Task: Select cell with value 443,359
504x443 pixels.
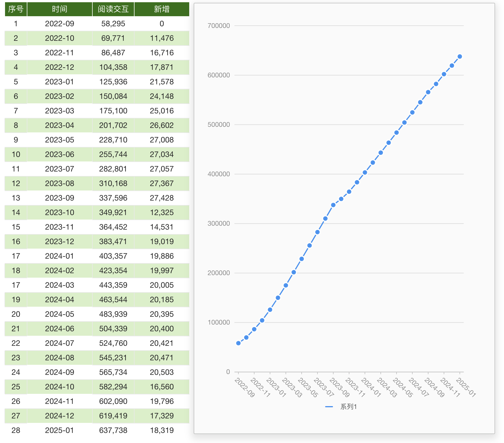Action: (x=113, y=285)
